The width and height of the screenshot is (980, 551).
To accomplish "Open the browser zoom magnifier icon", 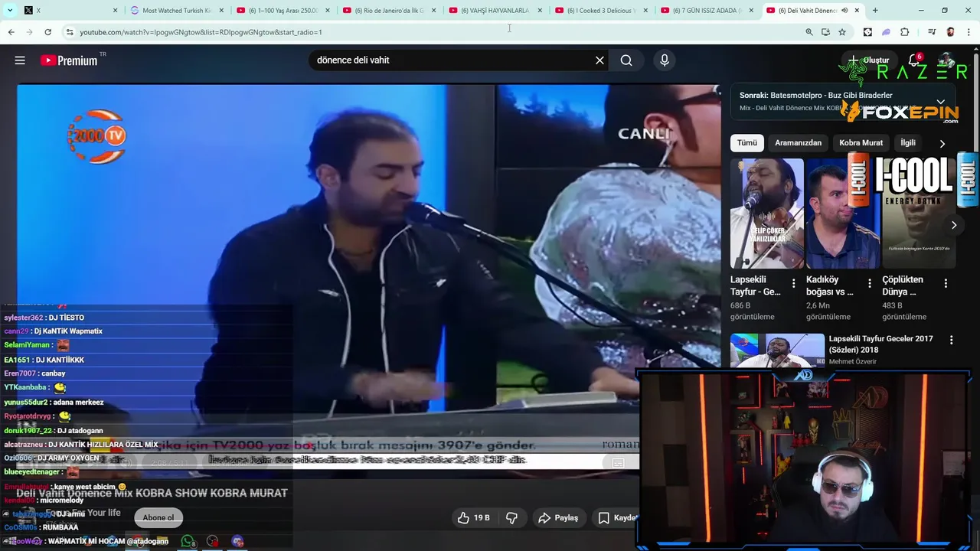I will 809,32.
